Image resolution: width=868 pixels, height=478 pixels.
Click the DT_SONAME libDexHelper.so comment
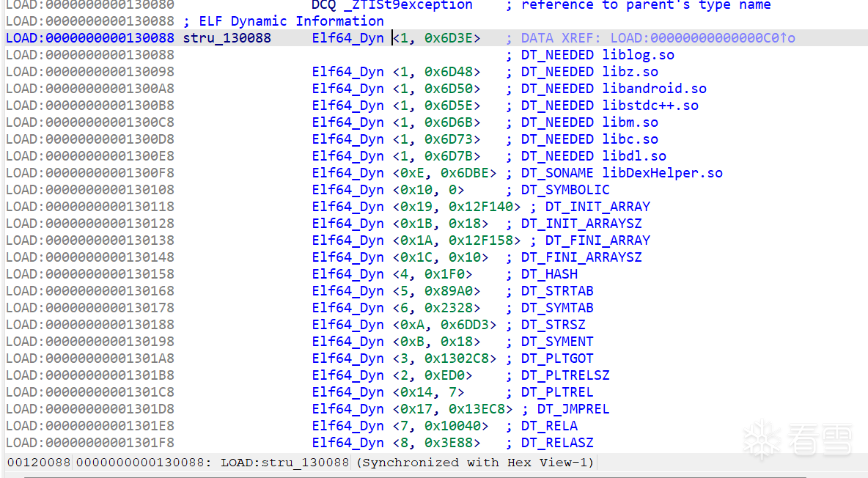622,173
